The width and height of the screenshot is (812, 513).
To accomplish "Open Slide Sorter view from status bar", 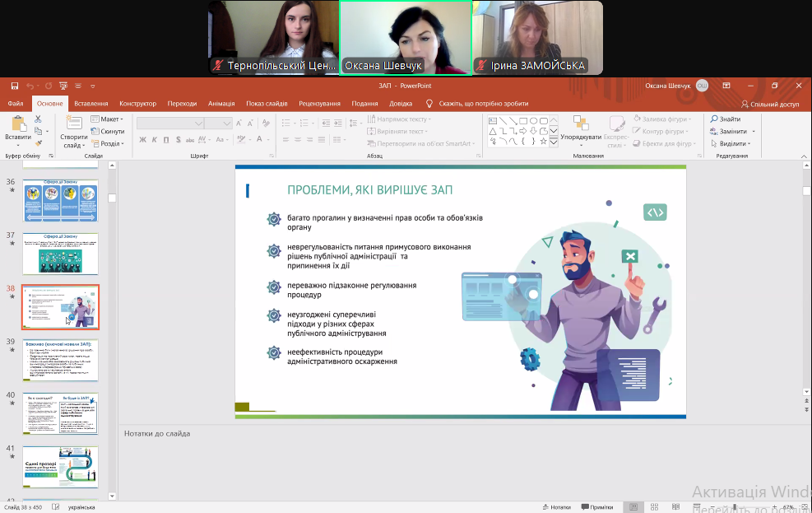I will (654, 507).
